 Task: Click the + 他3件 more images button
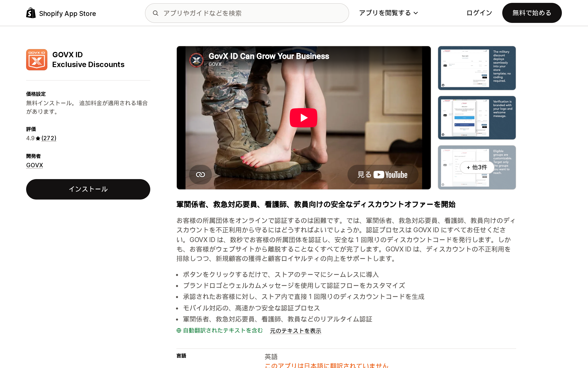[477, 167]
